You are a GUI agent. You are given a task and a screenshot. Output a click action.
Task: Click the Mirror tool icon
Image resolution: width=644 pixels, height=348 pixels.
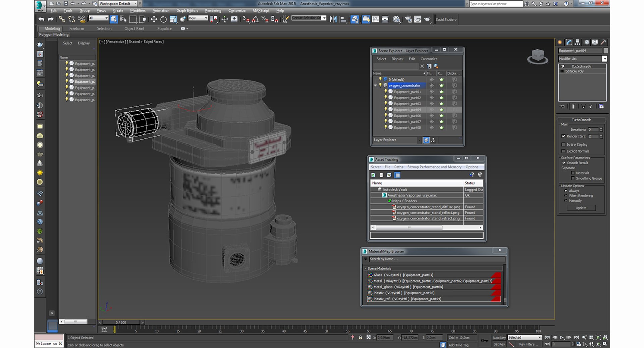[333, 19]
